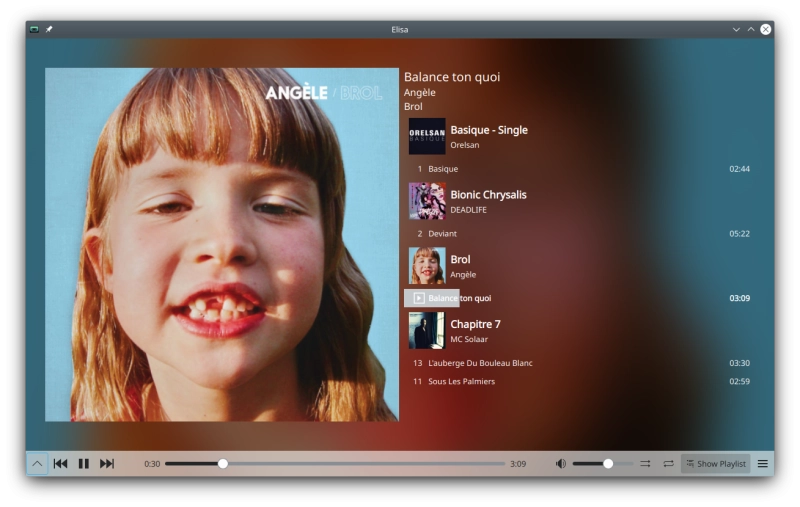This screenshot has width=800, height=507.
Task: Click the header artist Angèle
Action: (x=420, y=92)
